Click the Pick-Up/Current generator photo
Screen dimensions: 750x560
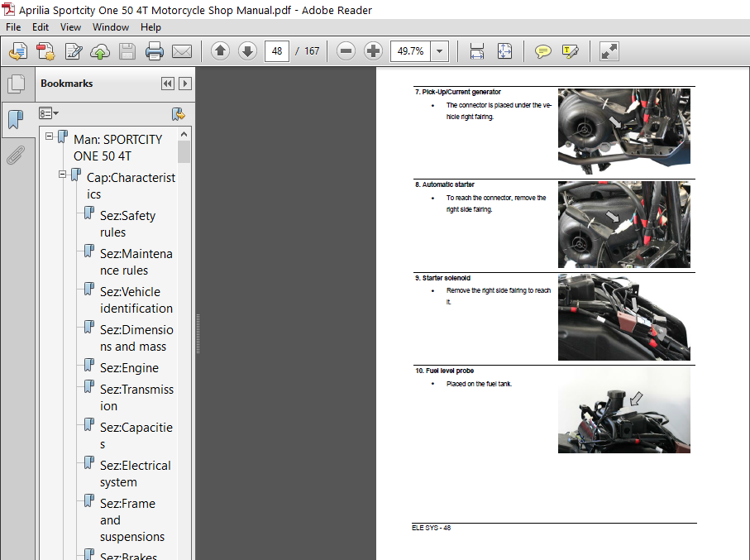coord(623,131)
